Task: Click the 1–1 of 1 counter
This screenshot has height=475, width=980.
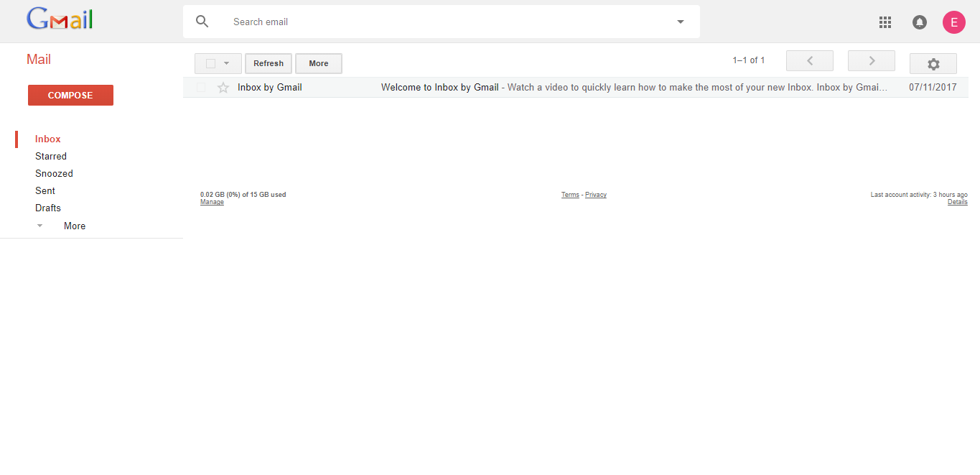Action: click(749, 60)
